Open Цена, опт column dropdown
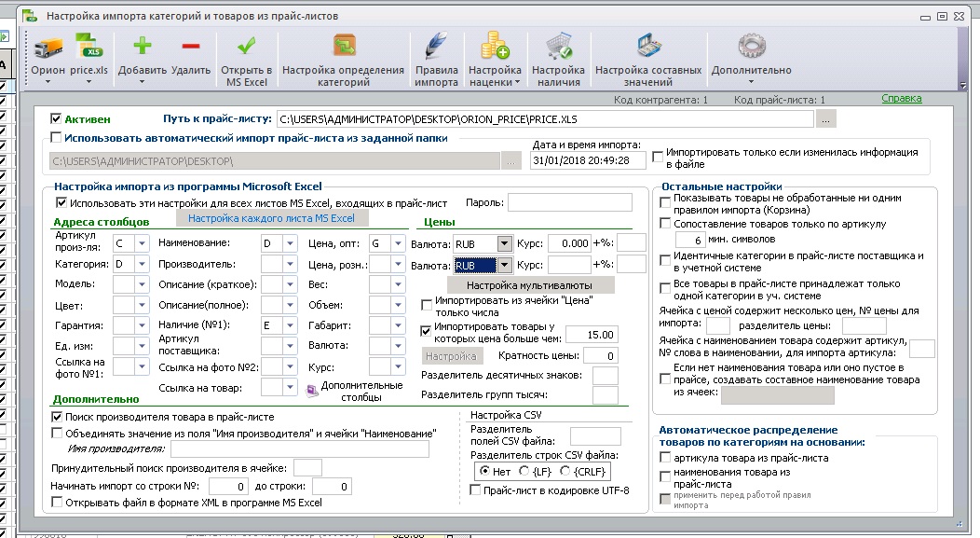Viewport: 980px width, 538px height. (x=398, y=243)
